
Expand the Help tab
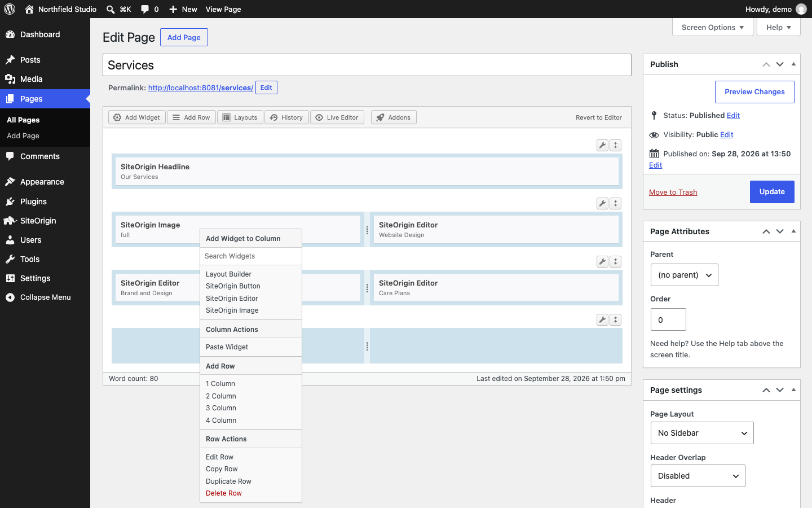point(779,27)
